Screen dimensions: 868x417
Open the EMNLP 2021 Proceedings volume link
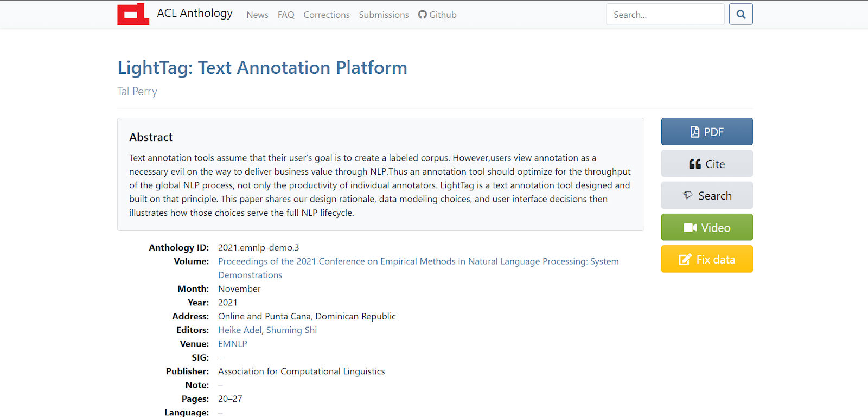418,268
